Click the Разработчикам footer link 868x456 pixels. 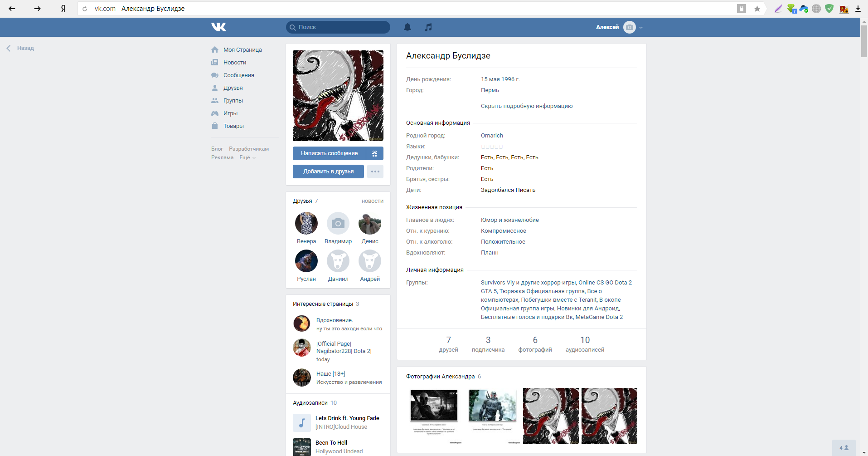click(x=249, y=149)
